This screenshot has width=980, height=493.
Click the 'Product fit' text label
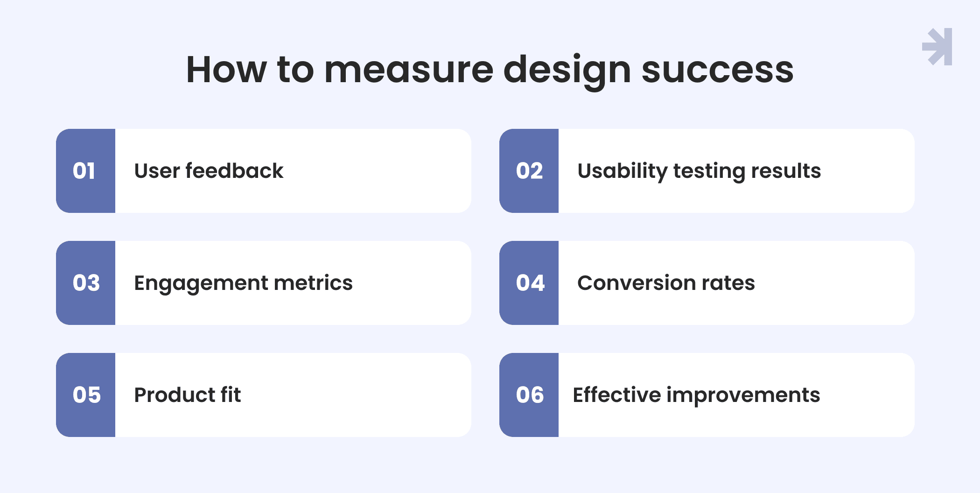coord(187,395)
